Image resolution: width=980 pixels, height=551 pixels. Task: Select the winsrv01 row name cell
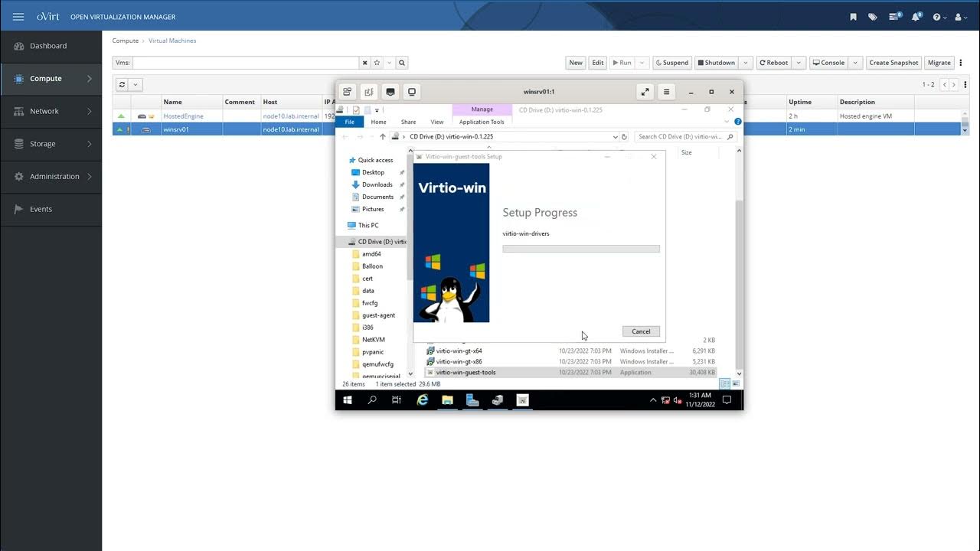click(191, 129)
